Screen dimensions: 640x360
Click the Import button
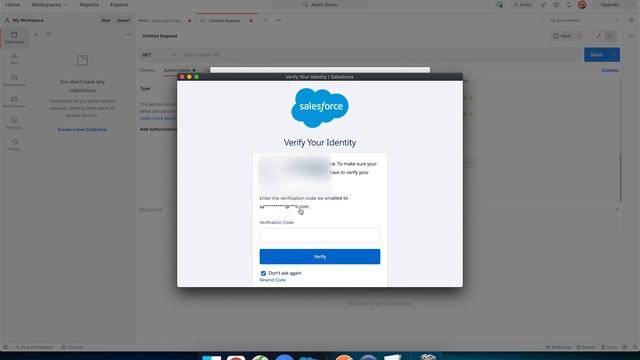123,20
